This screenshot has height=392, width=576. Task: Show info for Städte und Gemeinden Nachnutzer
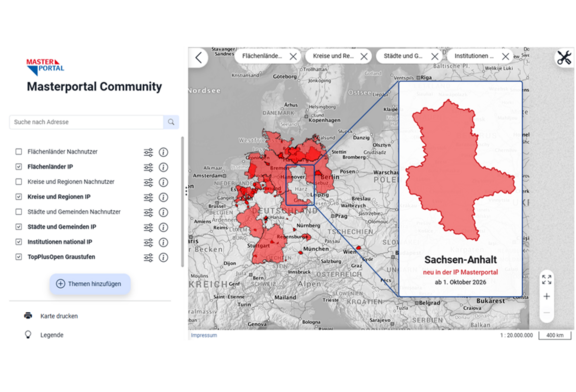click(163, 212)
